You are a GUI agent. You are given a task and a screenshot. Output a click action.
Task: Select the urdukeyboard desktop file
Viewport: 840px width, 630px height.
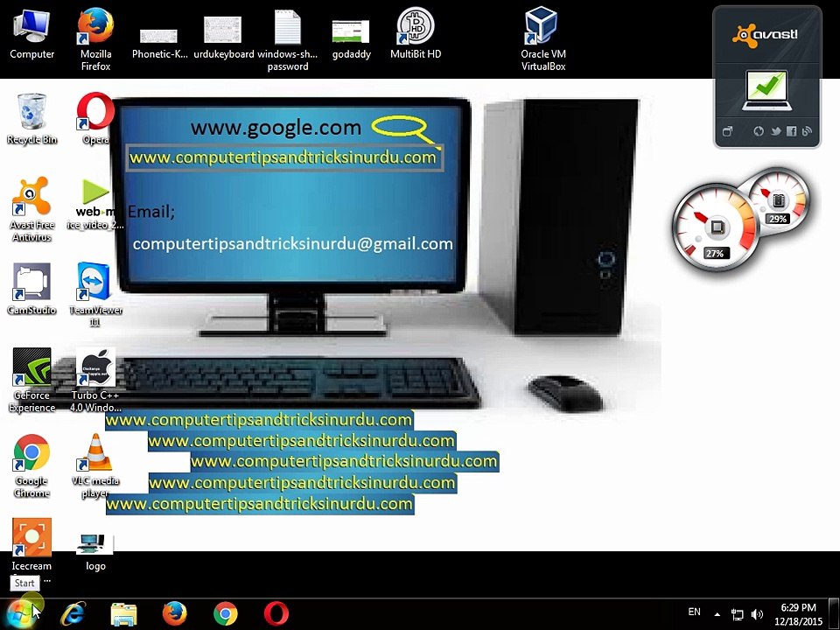pos(223,37)
